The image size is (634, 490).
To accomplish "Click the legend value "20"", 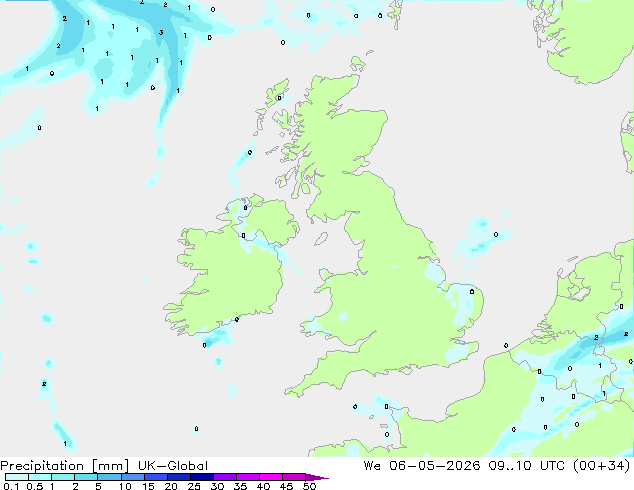I will [171, 486].
